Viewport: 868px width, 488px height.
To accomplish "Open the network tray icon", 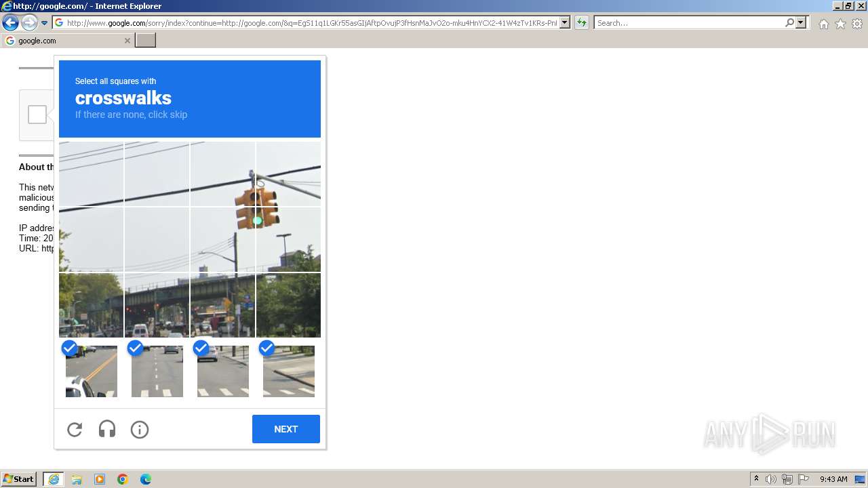I will [x=787, y=479].
